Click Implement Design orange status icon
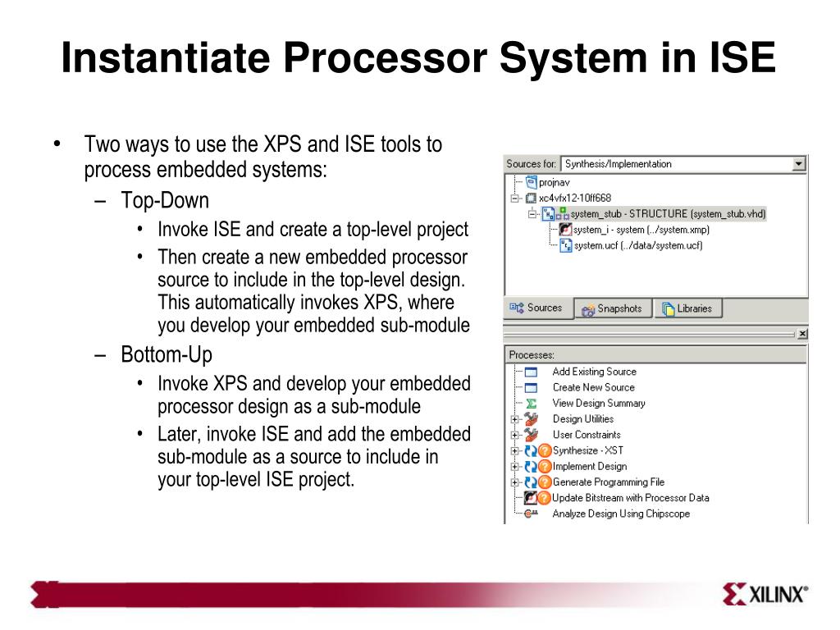This screenshot has width=840, height=630. [x=545, y=467]
